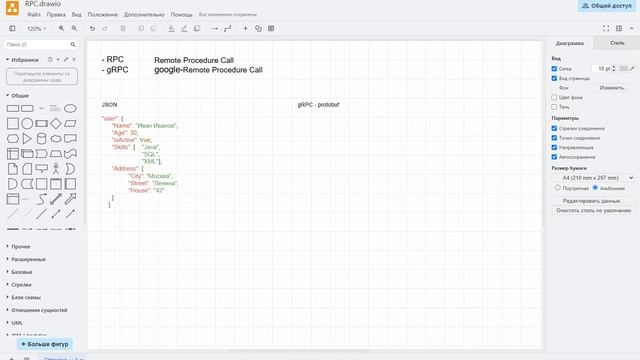Toggle Стрелки соединения checkbox
Screen dimensions: 640x360
point(554,128)
